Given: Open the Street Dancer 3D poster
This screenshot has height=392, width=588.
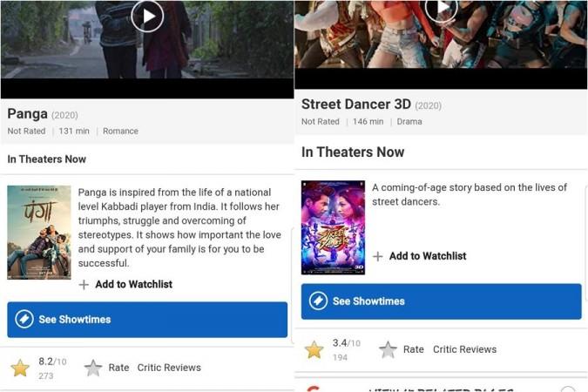Looking at the screenshot, I should coord(333,227).
